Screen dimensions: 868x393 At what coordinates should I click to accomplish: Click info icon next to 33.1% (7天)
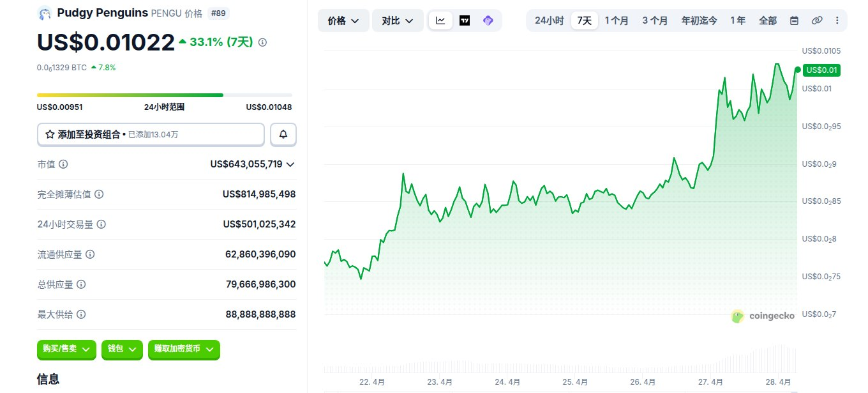(262, 42)
